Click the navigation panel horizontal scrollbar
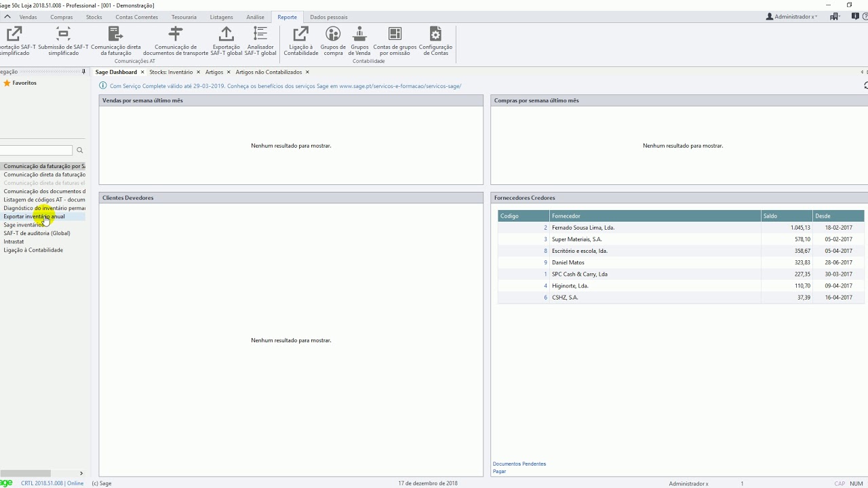Image resolution: width=868 pixels, height=488 pixels. [25, 473]
